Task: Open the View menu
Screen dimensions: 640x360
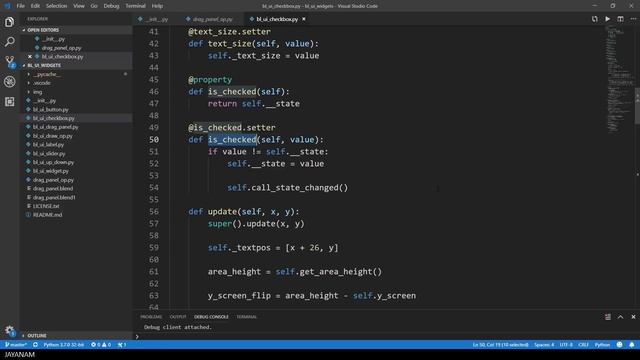Action: click(79, 6)
